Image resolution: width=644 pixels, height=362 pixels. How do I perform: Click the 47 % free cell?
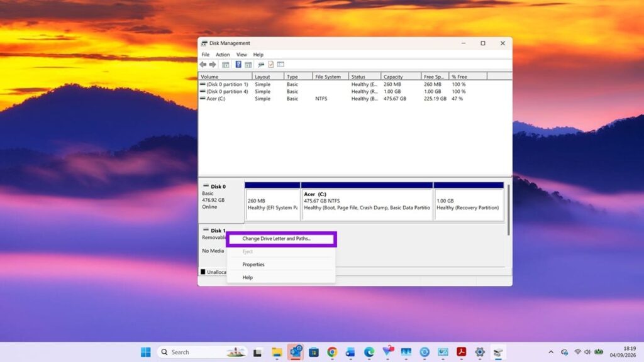point(457,99)
